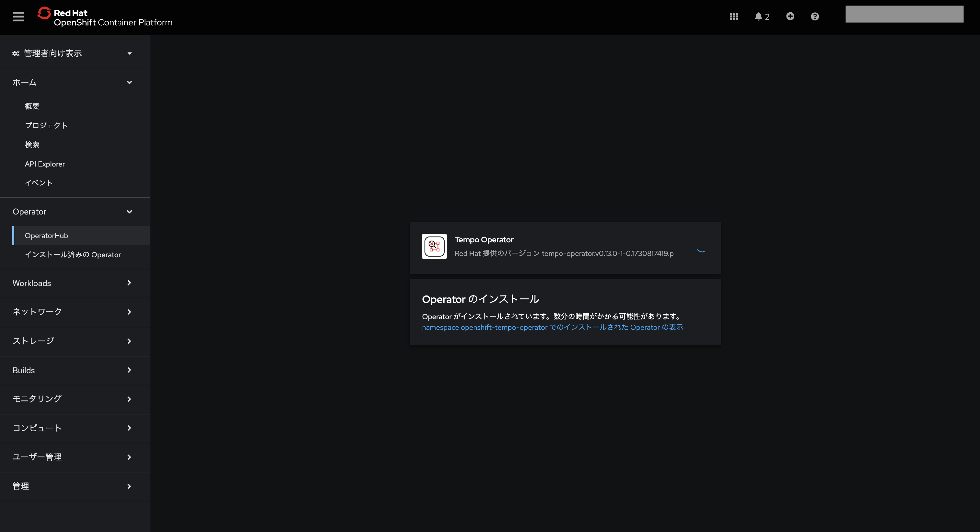The width and height of the screenshot is (980, 532).
Task: Open the application launcher grid icon
Action: (733, 16)
